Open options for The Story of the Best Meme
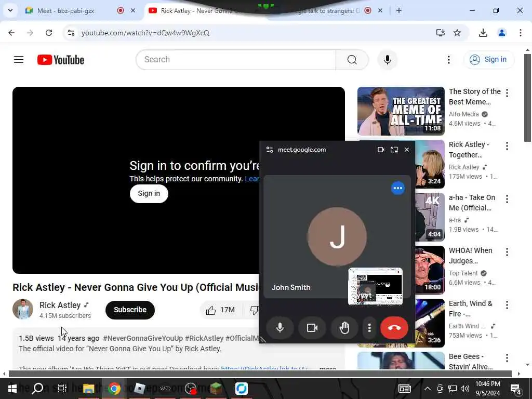The height and width of the screenshot is (399, 532). (x=507, y=92)
